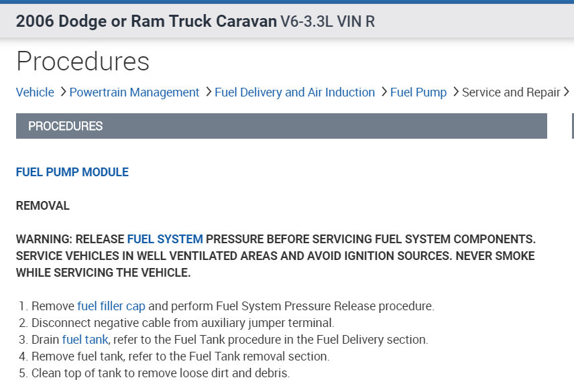The image size is (574, 392).
Task: Select Service and Repair in the breadcrumb
Action: [511, 92]
